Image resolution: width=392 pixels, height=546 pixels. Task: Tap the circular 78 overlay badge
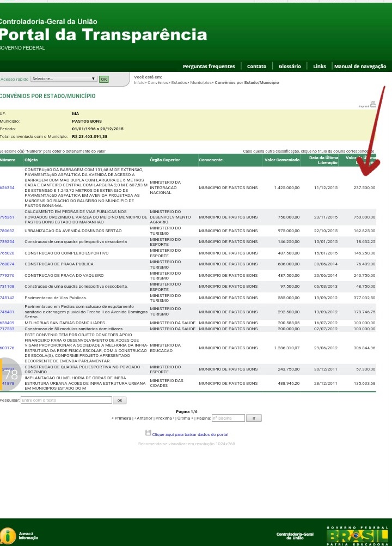pos(10,374)
